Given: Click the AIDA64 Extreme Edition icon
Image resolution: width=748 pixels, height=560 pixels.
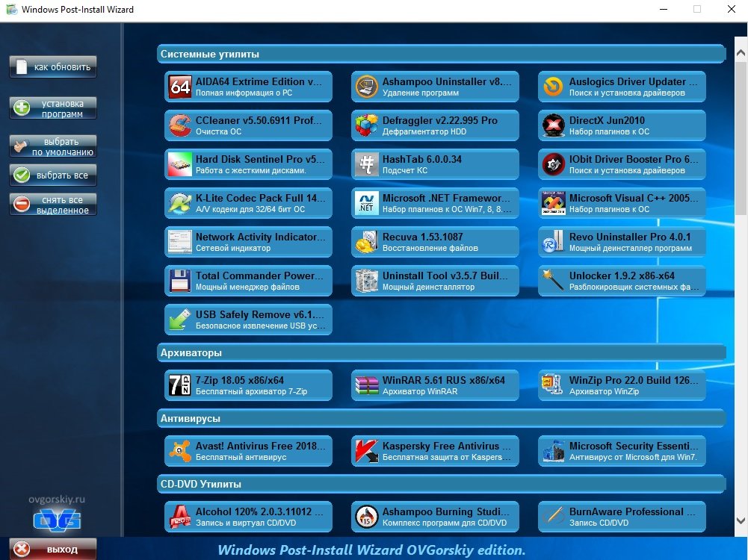Looking at the screenshot, I should point(180,87).
